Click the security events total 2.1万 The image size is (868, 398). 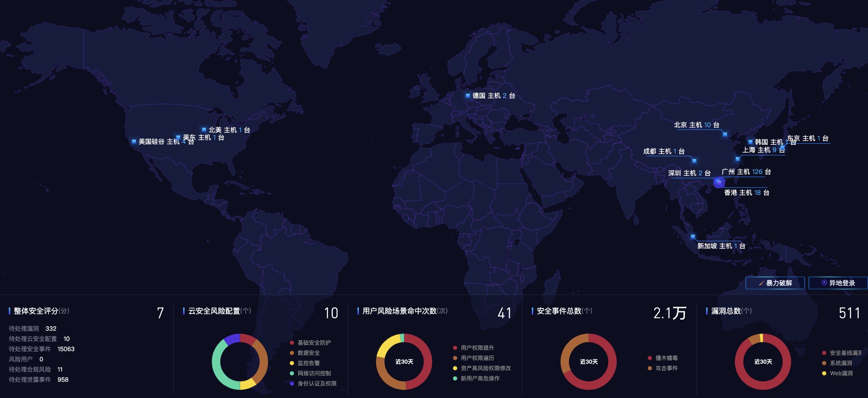(670, 313)
